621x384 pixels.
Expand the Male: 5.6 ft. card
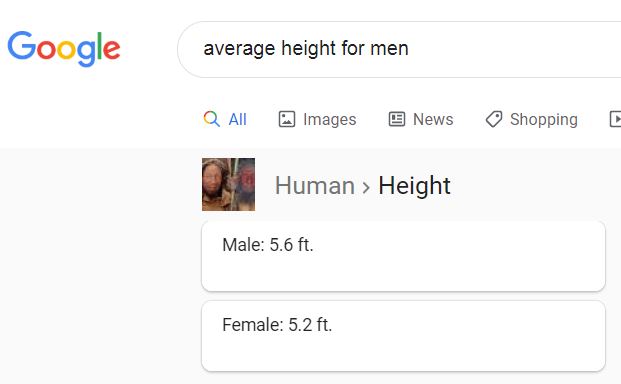pos(403,256)
